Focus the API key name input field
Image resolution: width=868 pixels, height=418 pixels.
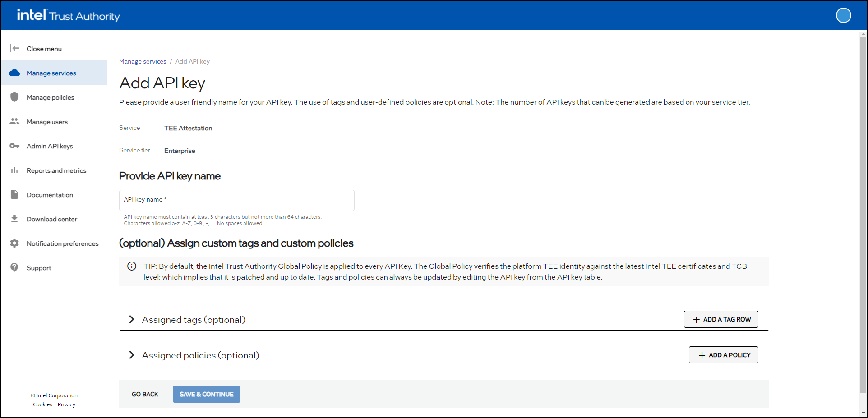point(237,200)
